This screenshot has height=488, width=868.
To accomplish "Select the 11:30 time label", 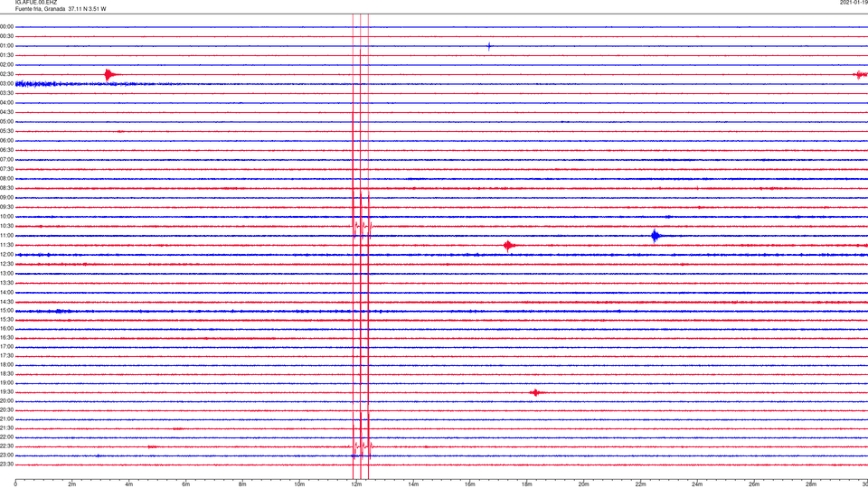I will click(x=6, y=245).
